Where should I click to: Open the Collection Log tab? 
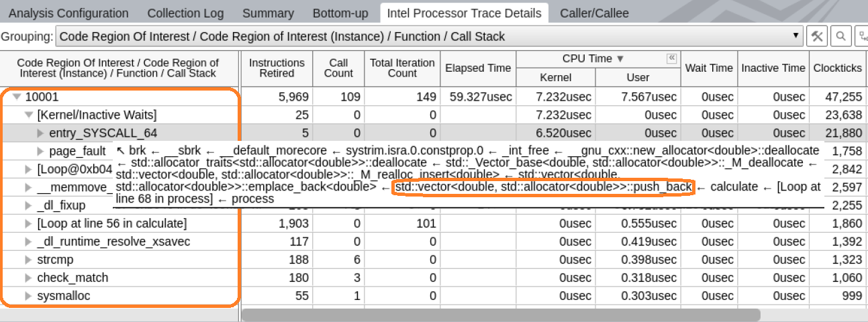click(x=185, y=13)
